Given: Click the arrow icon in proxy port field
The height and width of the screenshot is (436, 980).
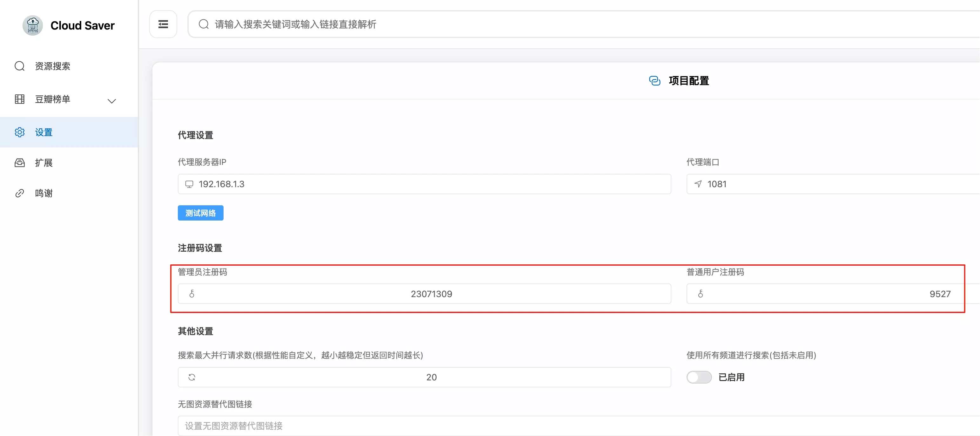Looking at the screenshot, I should click(x=698, y=184).
